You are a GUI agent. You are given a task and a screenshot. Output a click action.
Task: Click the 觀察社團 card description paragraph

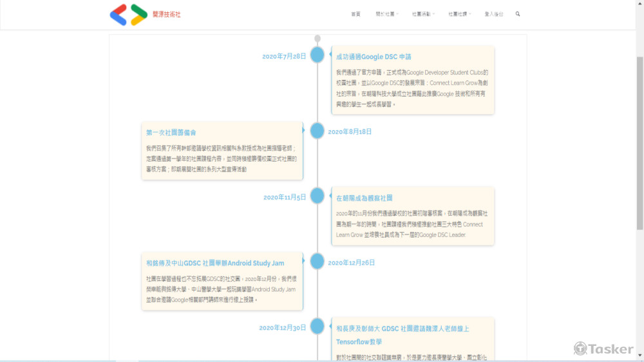pyautogui.click(x=412, y=224)
